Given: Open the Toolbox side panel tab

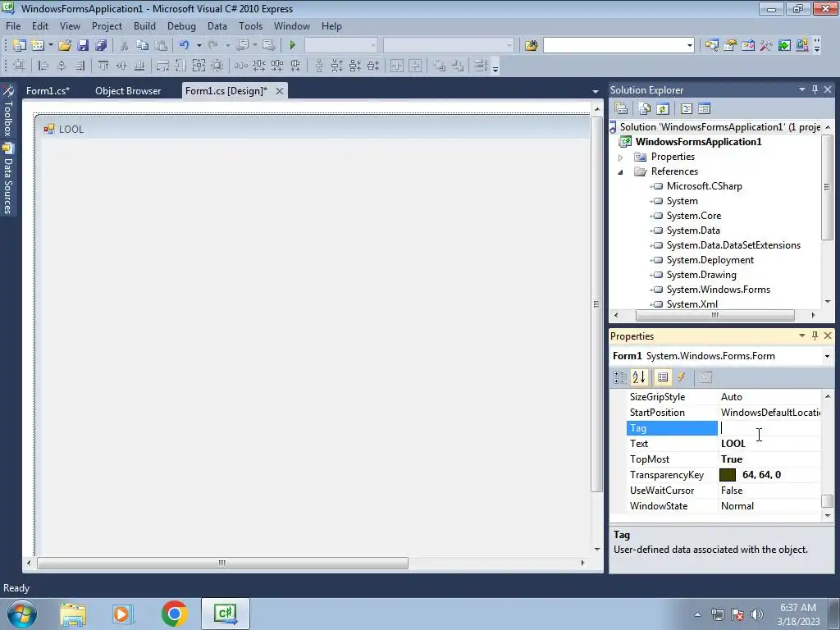Looking at the screenshot, I should [8, 111].
